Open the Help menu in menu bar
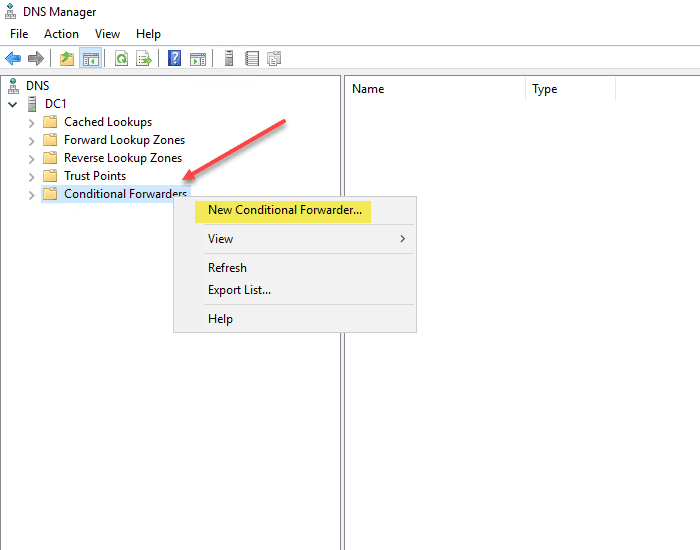Image resolution: width=700 pixels, height=550 pixels. (148, 34)
